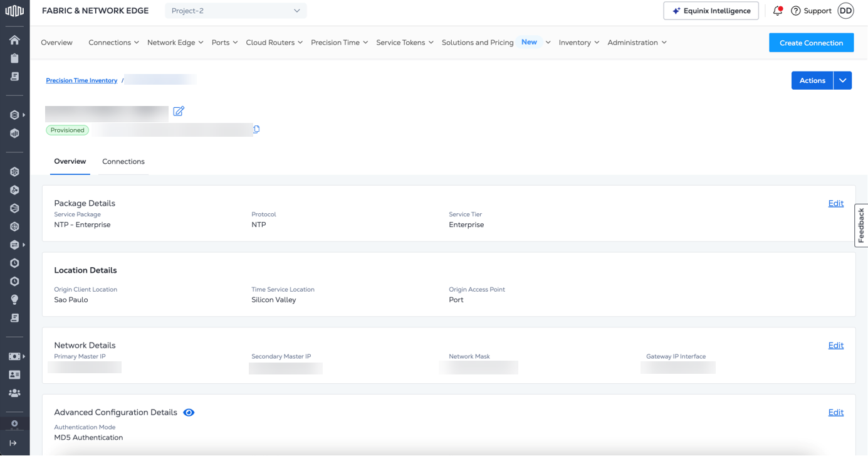
Task: Click the pencil edit-name icon
Action: 179,111
